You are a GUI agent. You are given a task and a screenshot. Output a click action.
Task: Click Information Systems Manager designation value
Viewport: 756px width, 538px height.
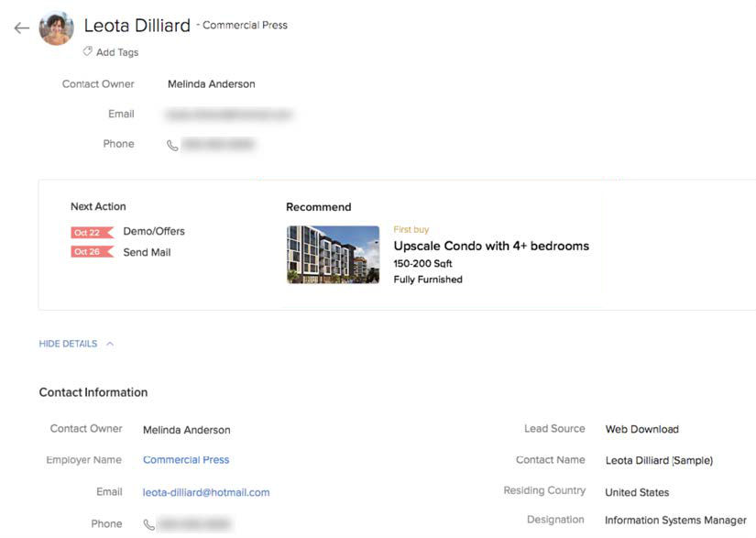coord(675,521)
